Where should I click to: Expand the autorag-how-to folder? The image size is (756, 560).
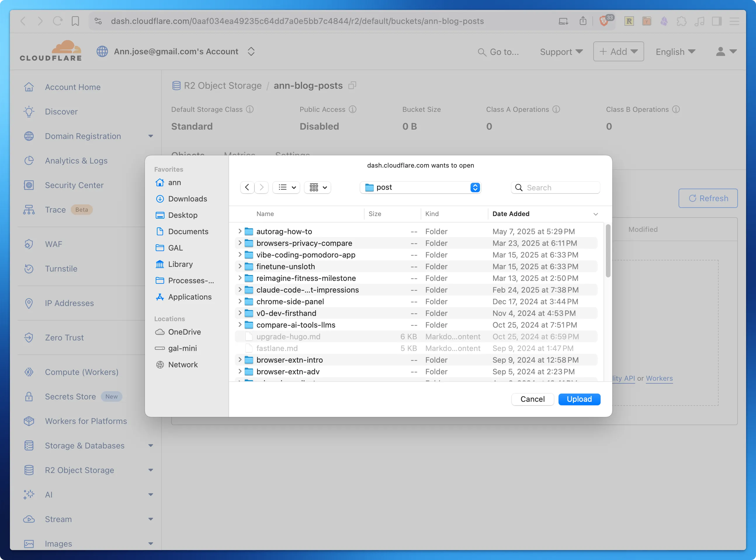click(240, 231)
